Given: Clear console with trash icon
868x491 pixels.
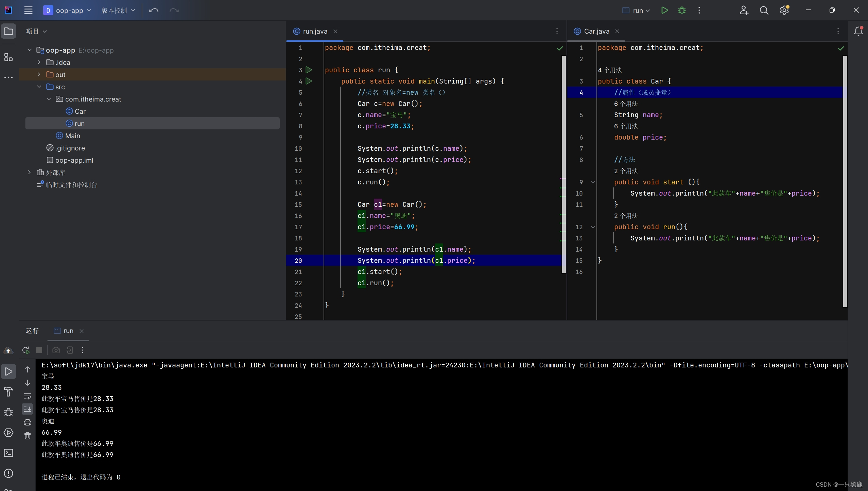Looking at the screenshot, I should click(28, 436).
